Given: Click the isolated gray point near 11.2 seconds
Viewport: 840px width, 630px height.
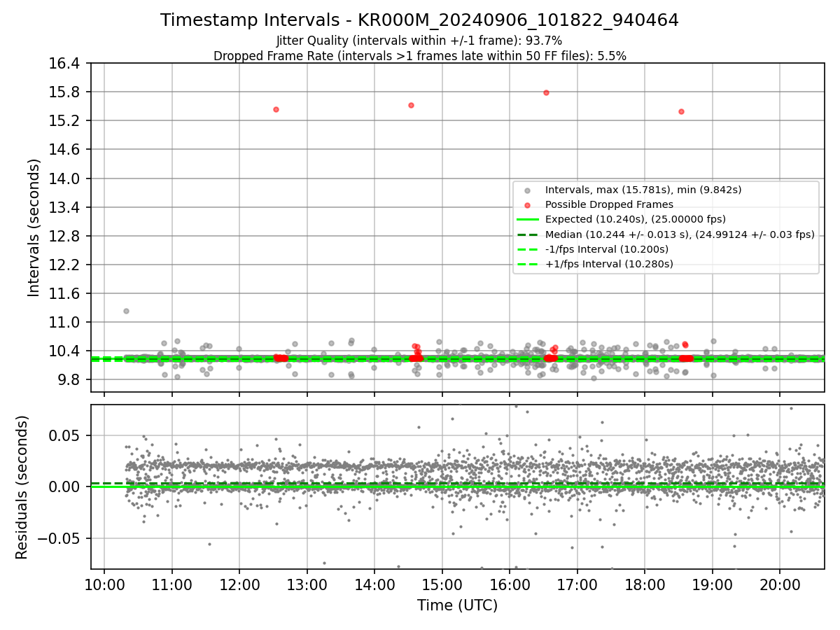Looking at the screenshot, I should pyautogui.click(x=126, y=311).
